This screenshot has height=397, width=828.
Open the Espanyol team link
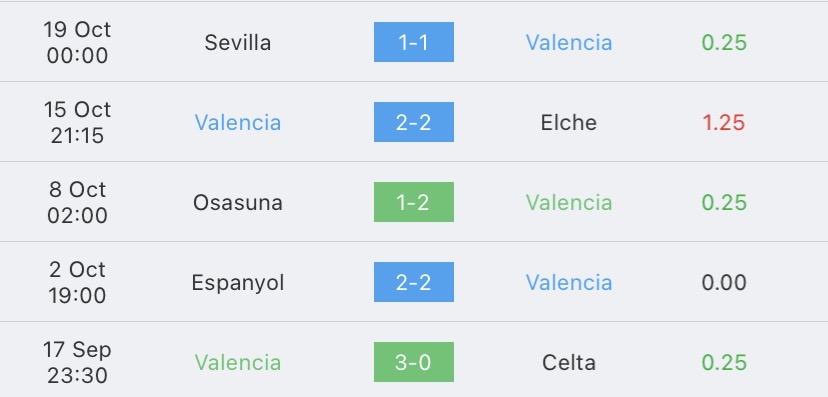[238, 283]
